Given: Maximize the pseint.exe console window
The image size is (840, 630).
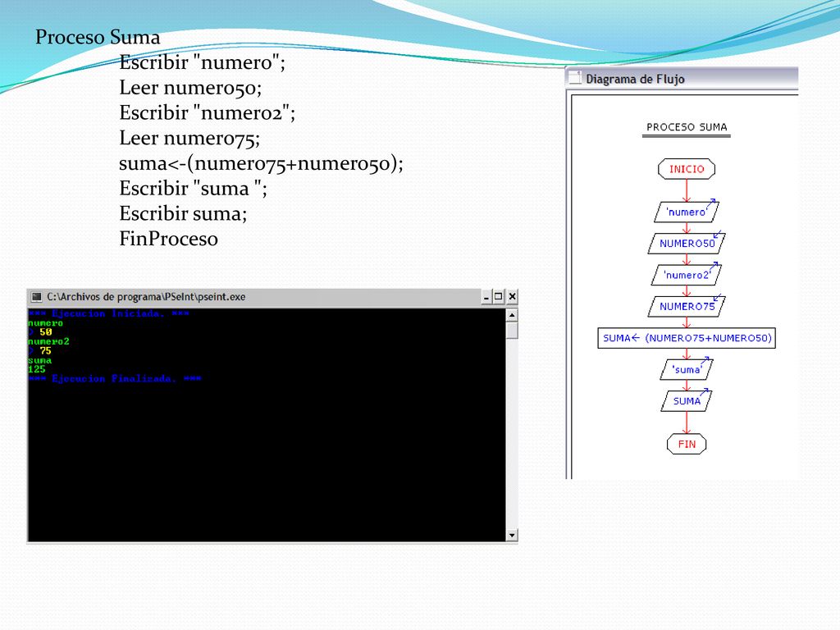Looking at the screenshot, I should pos(498,297).
